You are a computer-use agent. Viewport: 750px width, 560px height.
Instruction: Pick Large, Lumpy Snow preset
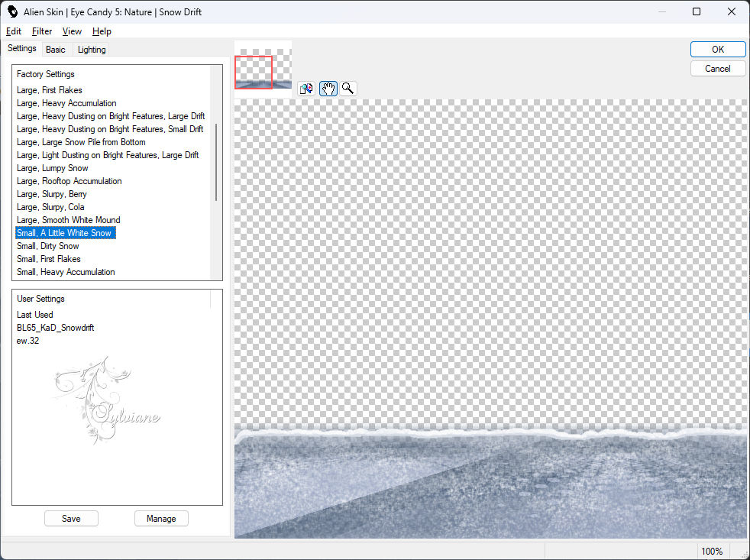pos(52,168)
